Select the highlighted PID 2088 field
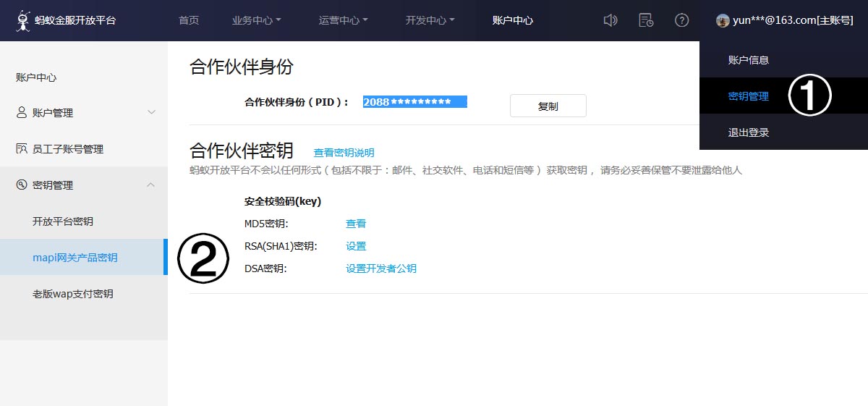Screen dimensions: 868x406 coord(414,102)
